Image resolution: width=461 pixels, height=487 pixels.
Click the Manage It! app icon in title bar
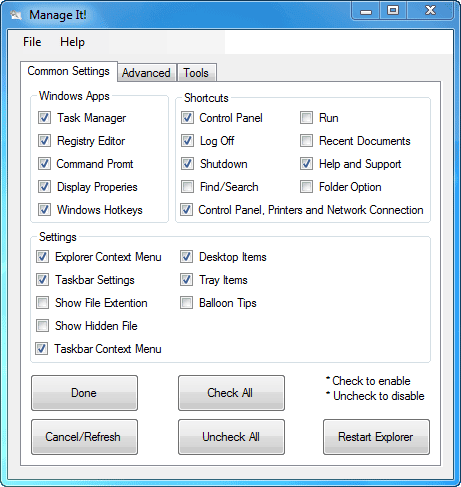point(16,15)
